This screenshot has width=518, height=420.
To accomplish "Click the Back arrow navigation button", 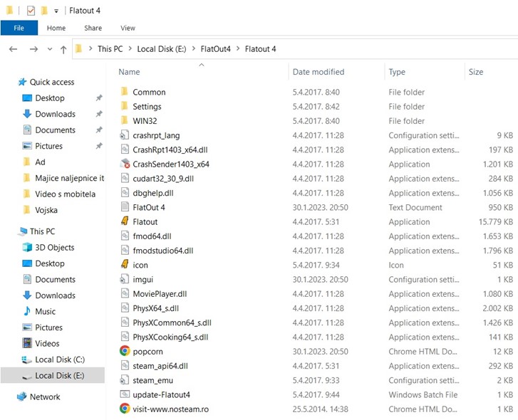I will click(x=13, y=49).
